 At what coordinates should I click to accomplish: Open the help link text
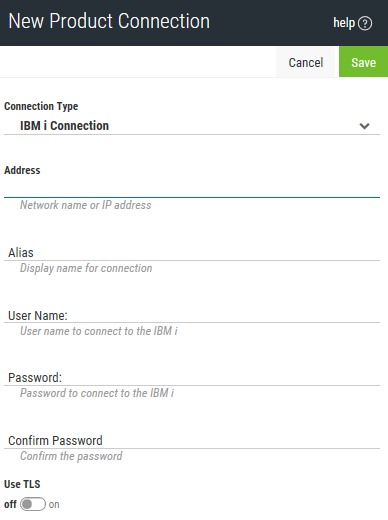click(x=344, y=23)
